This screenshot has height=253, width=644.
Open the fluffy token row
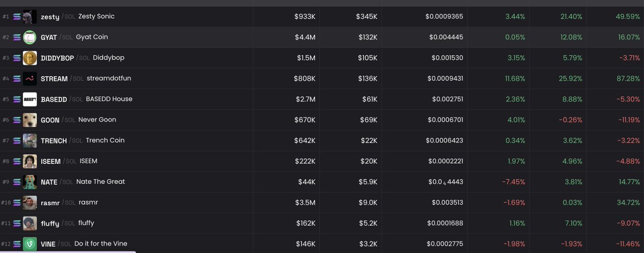(x=322, y=223)
